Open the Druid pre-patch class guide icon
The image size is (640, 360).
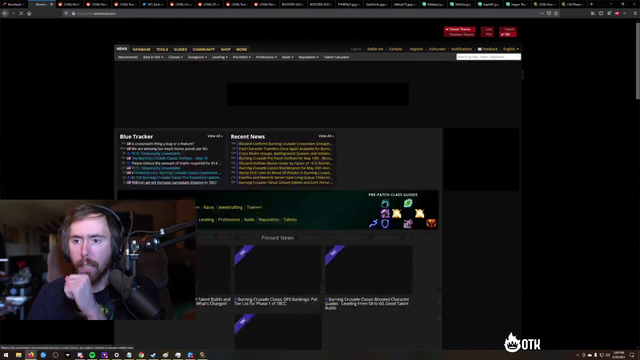[x=385, y=203]
